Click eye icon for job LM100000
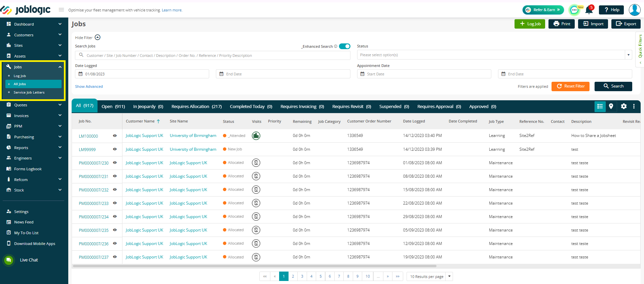The width and height of the screenshot is (644, 284). (x=115, y=136)
